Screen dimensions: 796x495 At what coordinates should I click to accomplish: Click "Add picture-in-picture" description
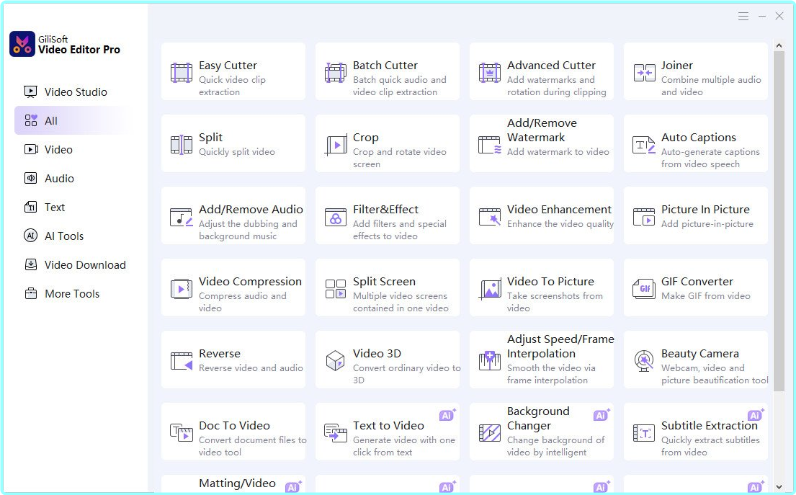click(707, 224)
